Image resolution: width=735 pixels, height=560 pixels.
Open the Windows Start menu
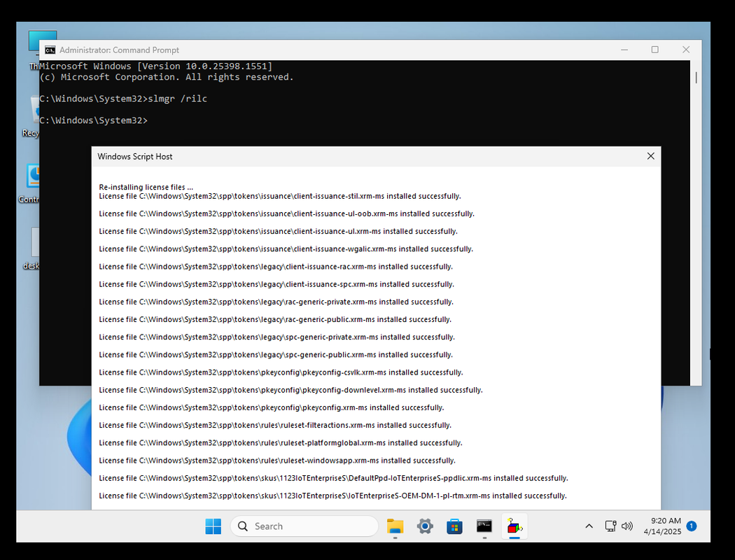point(213,526)
